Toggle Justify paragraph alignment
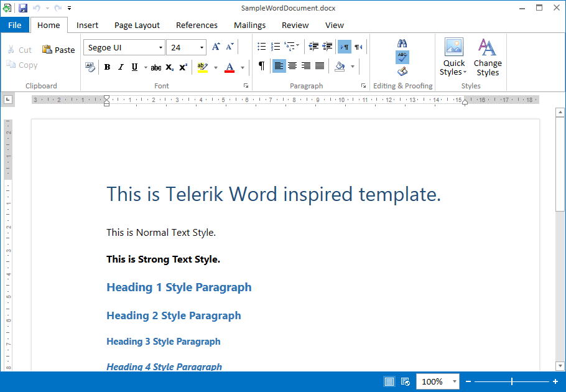 pyautogui.click(x=318, y=67)
